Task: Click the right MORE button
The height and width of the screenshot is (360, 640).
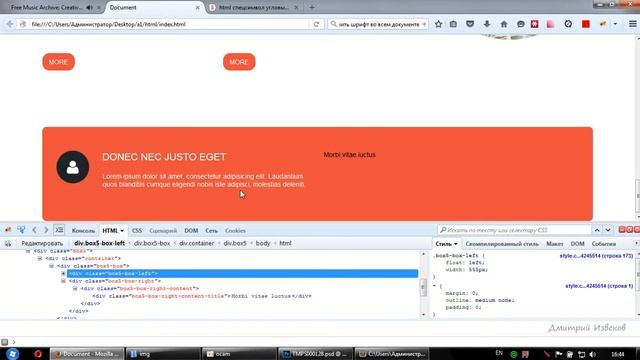Action: 239,62
